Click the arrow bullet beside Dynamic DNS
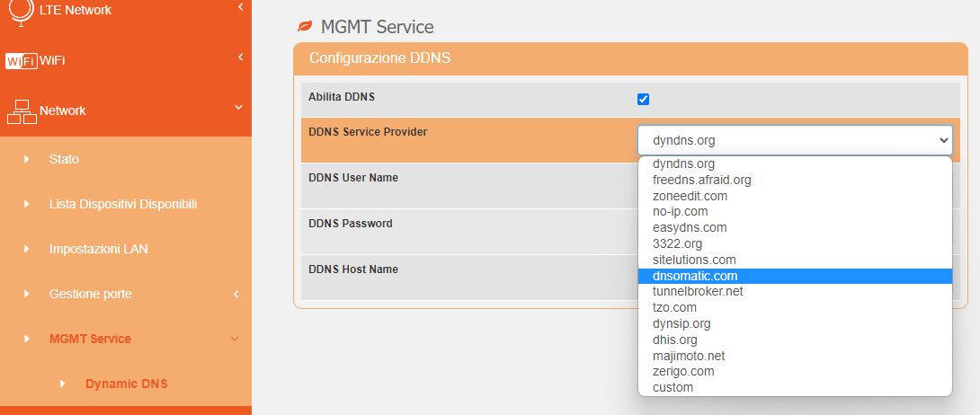 click(x=63, y=384)
